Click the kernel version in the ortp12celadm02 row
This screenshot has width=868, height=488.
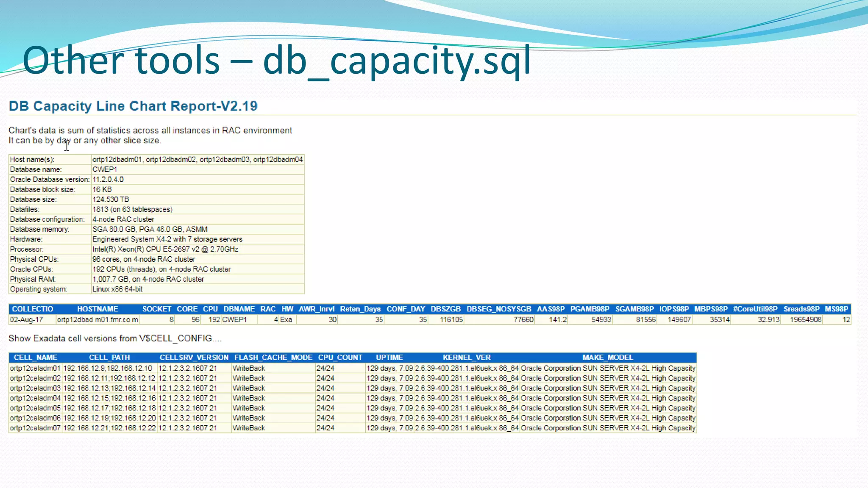(x=467, y=378)
